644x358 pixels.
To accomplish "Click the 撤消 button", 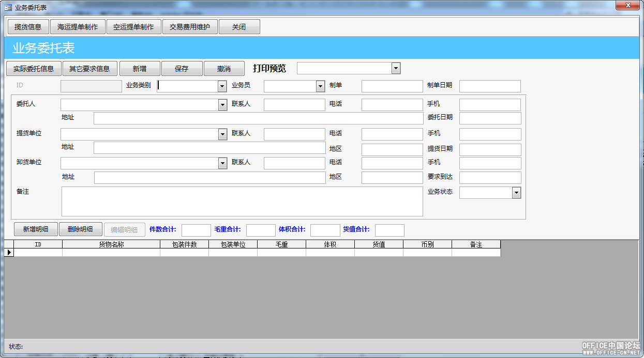I will pos(224,68).
